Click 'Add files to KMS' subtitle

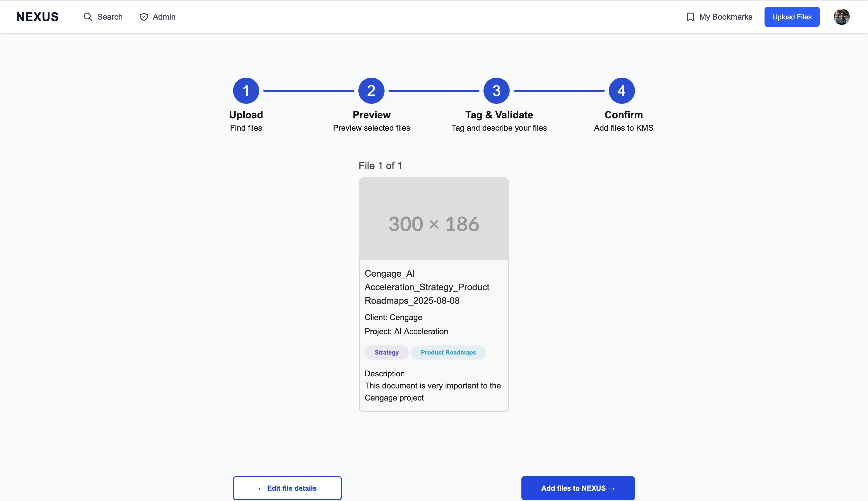(x=623, y=128)
